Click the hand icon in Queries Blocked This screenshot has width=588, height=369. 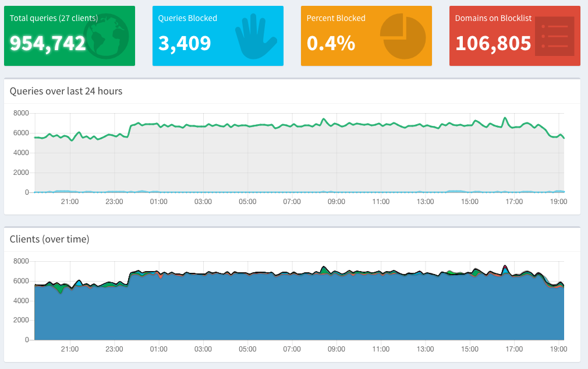256,36
